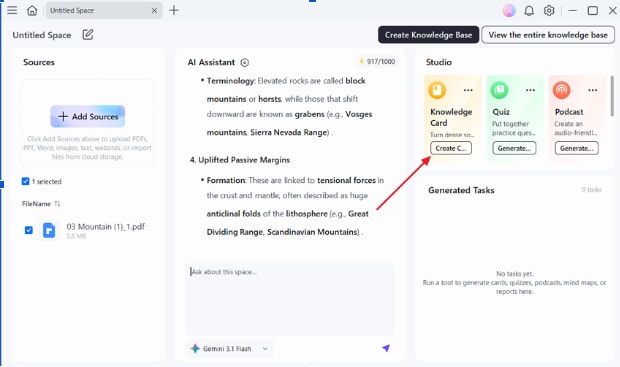The height and width of the screenshot is (367, 620).
Task: Open the hamburger menu icon
Action: [x=12, y=10]
